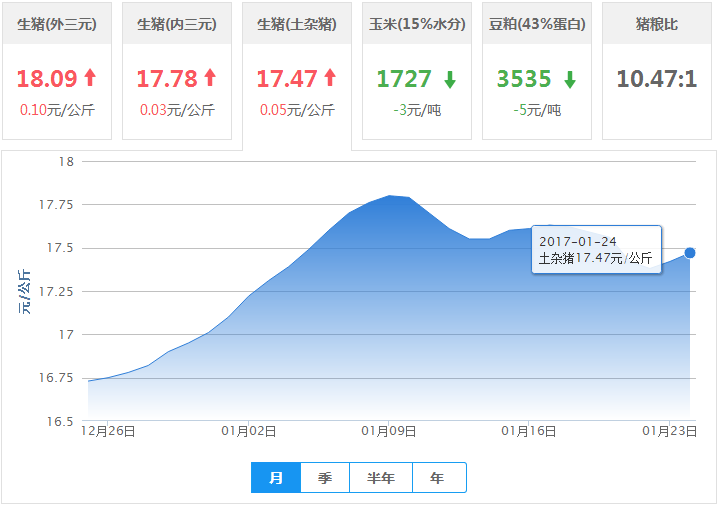
Task: Click the green down arrow beside 3535
Action: coord(570,80)
